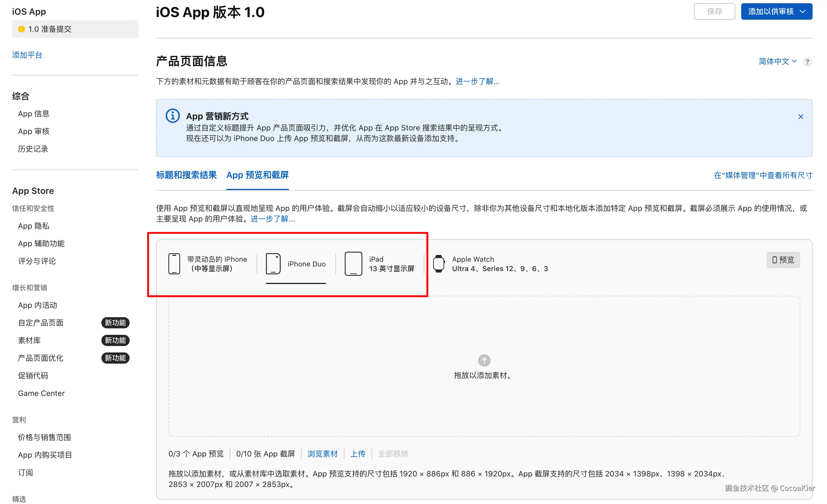Open App 审核 in sidebar
Viewport: 827px width, 504px height.
(34, 131)
